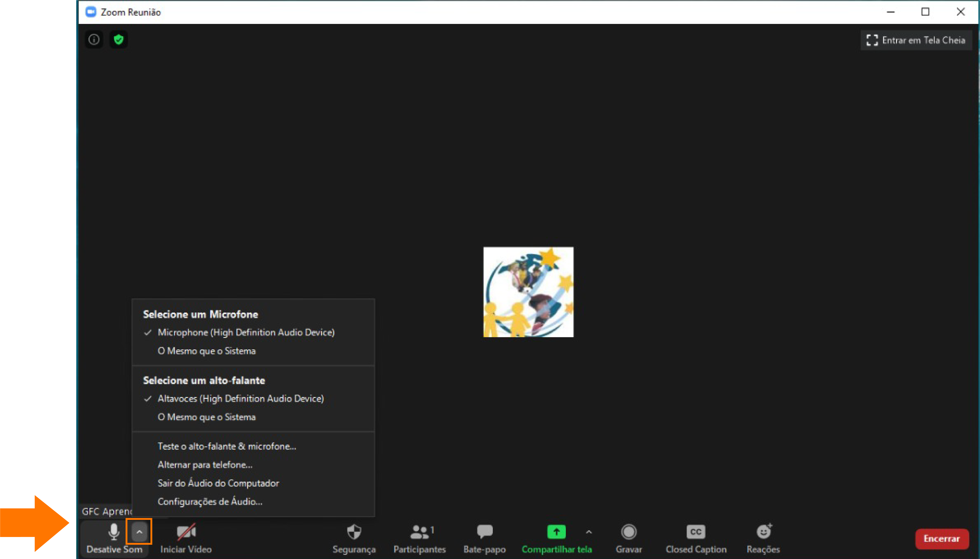The image size is (980, 559).
Task: Select O Mesmo que o Sistema under alto-falante
Action: [x=253, y=417]
